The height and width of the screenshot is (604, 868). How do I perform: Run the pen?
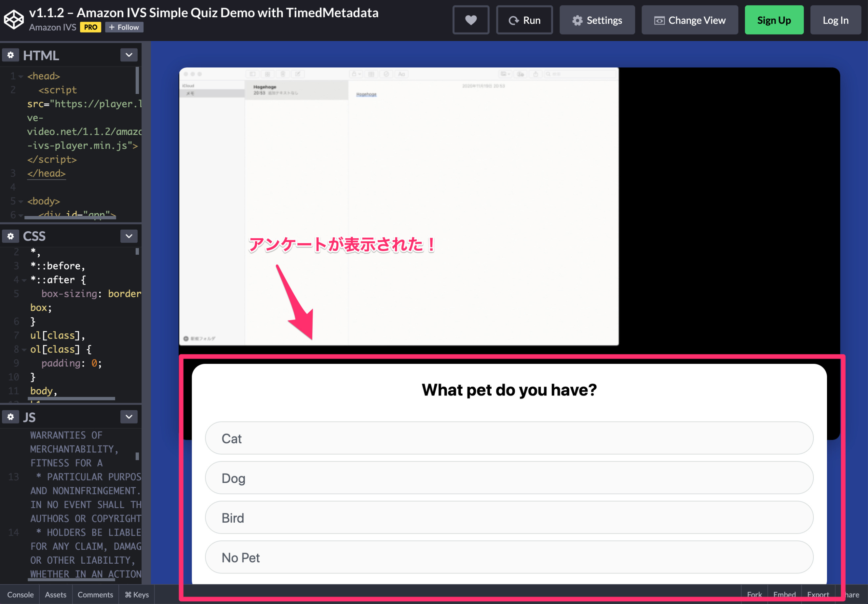(524, 20)
